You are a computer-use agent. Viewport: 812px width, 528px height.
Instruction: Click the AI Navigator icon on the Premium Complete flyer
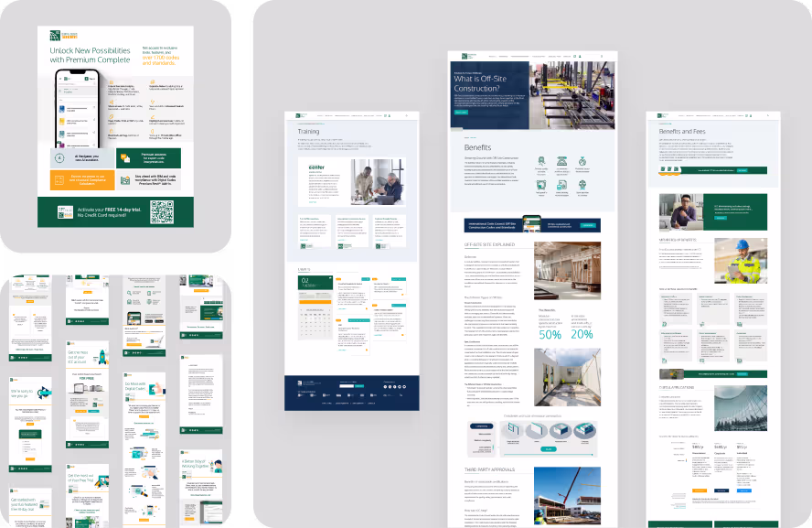[59, 158]
